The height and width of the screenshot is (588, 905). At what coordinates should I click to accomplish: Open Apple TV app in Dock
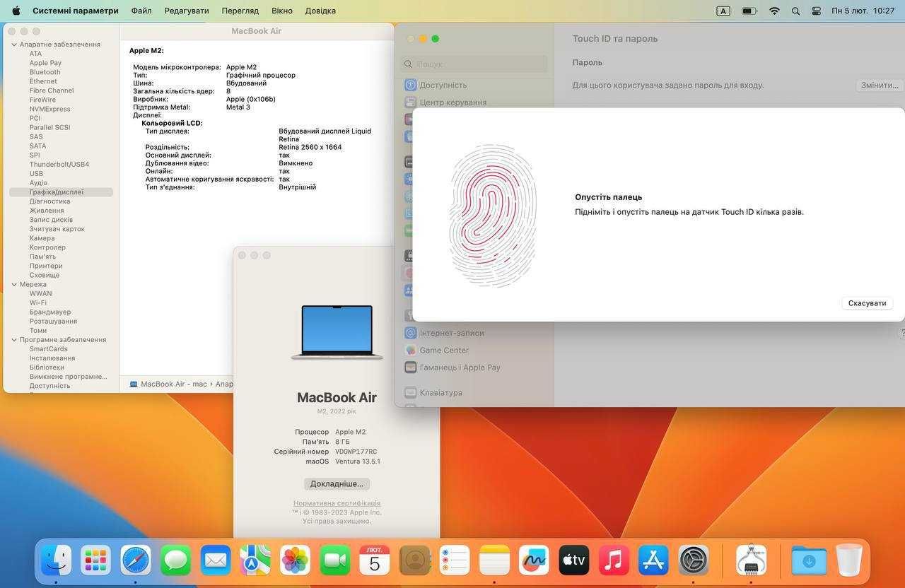(x=574, y=560)
